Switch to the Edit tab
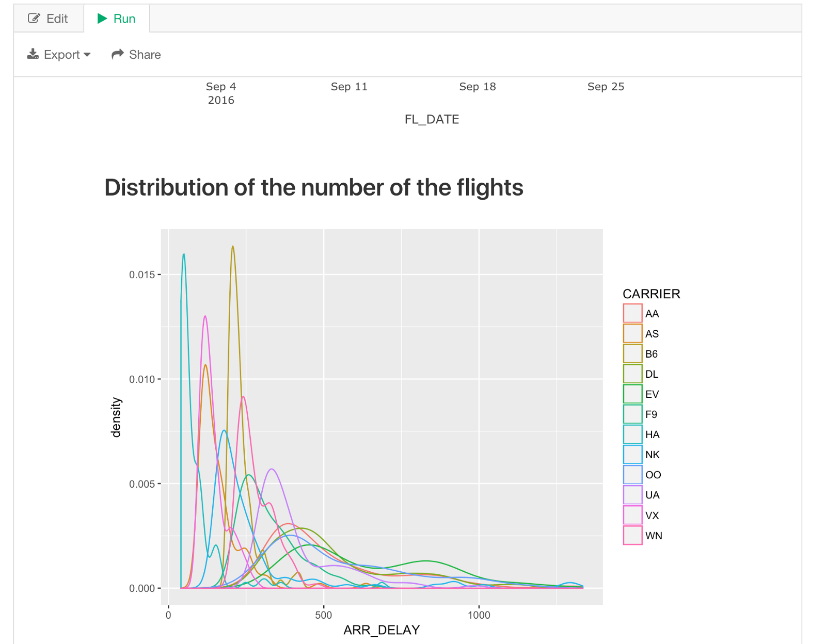The width and height of the screenshot is (826, 644). 49,19
